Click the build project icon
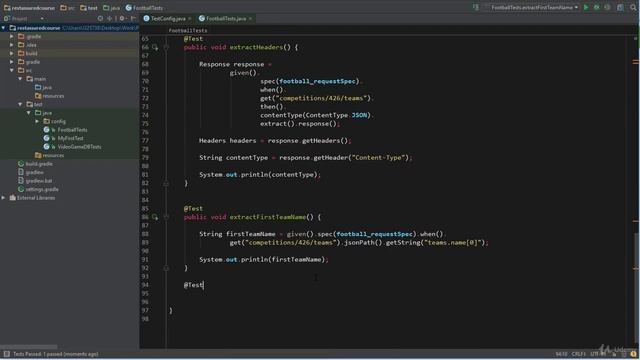This screenshot has width=640, height=360. 476,7
